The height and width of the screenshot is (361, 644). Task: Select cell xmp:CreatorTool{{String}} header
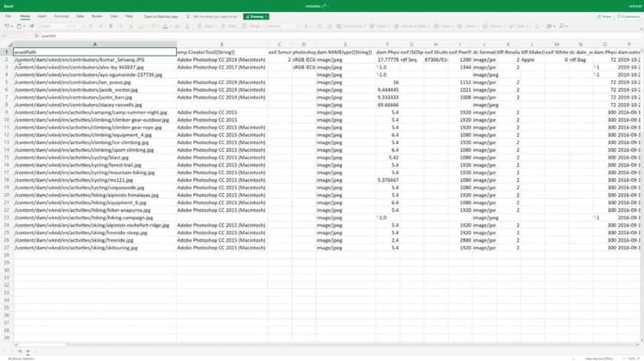pos(222,52)
